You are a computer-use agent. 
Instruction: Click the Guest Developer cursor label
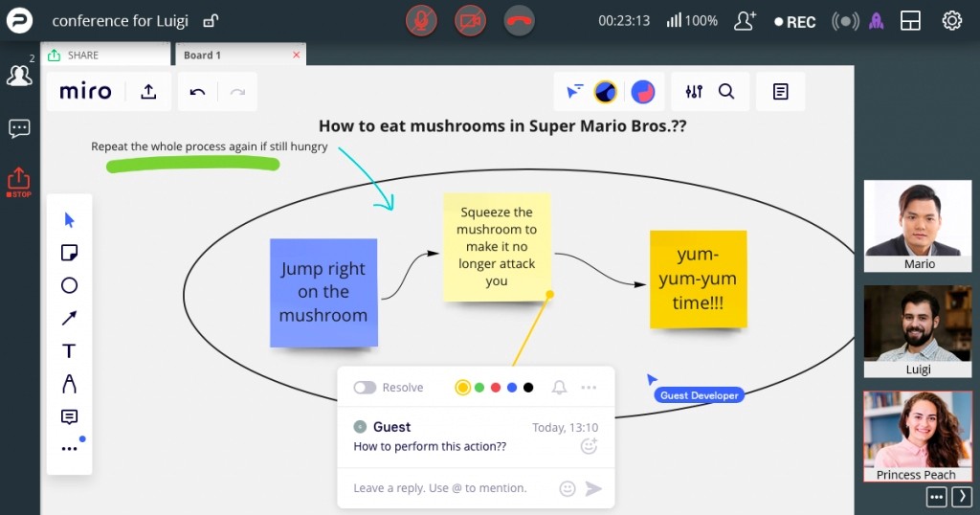(700, 395)
